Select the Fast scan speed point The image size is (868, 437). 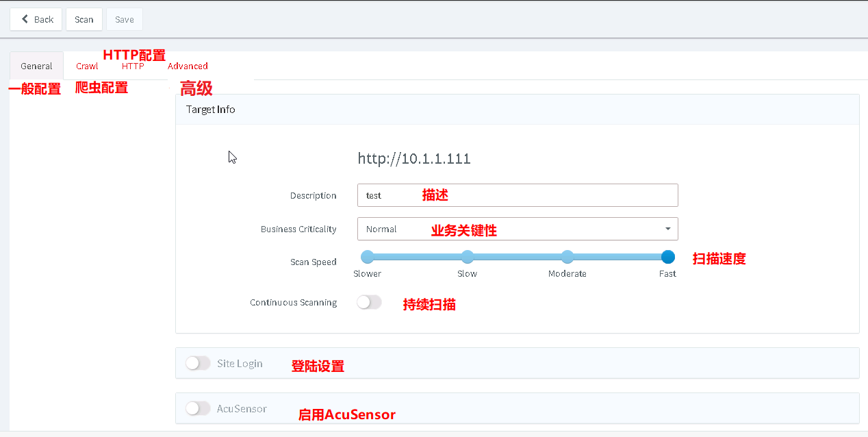[x=668, y=257]
